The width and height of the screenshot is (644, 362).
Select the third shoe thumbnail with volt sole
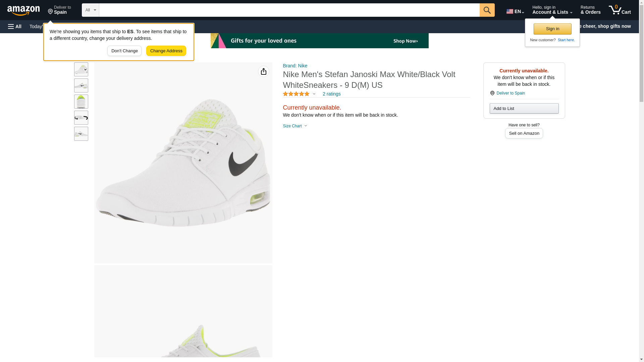click(81, 102)
